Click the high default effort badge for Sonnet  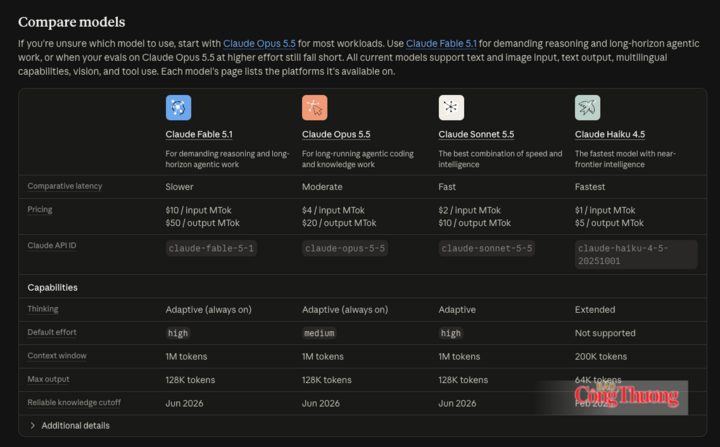pyautogui.click(x=450, y=333)
